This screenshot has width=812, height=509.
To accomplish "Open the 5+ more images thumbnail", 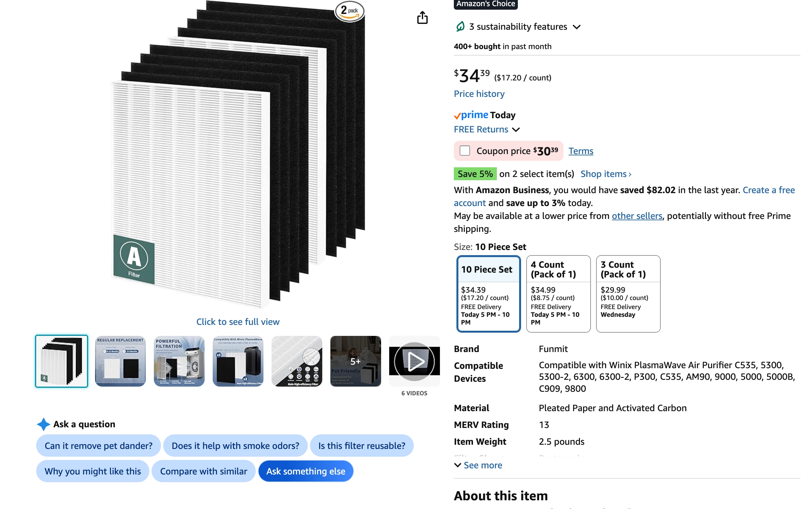I will (x=356, y=361).
